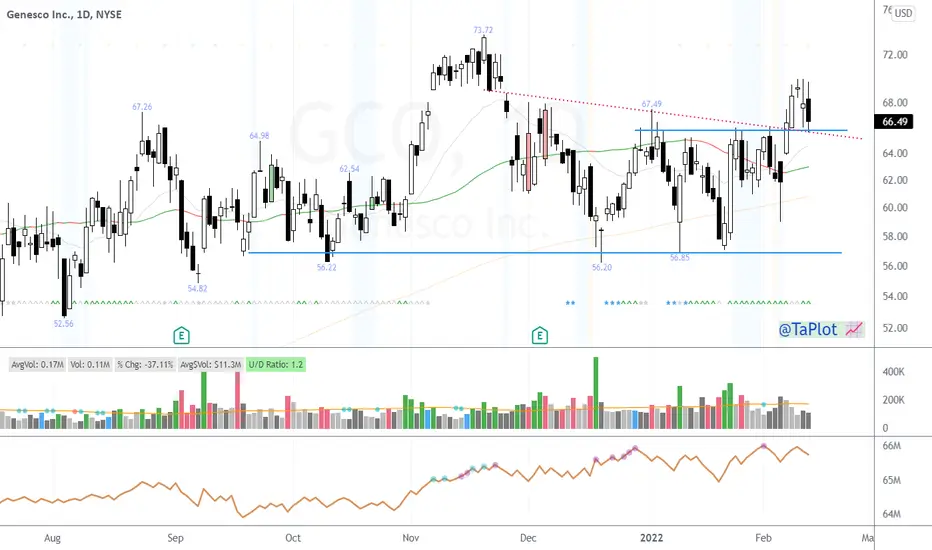Viewport: 932px width, 550px height.
Task: Click the Dec label on time axis
Action: [x=528, y=538]
